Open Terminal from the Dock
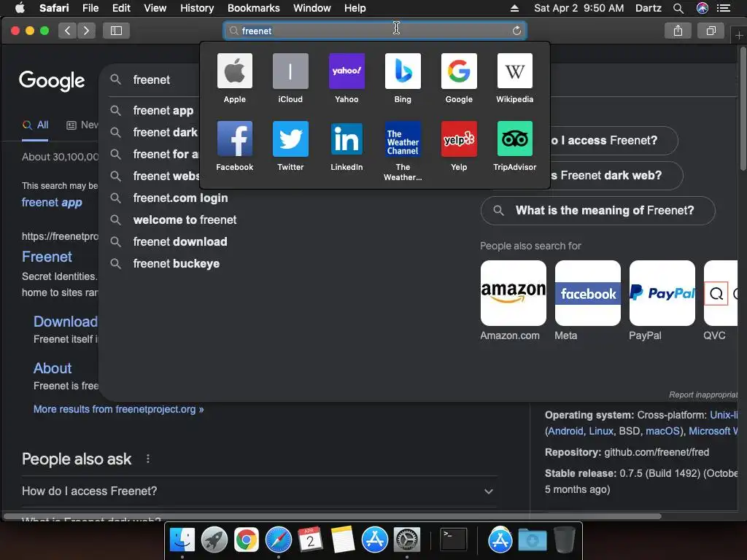747x560 pixels. tap(453, 540)
